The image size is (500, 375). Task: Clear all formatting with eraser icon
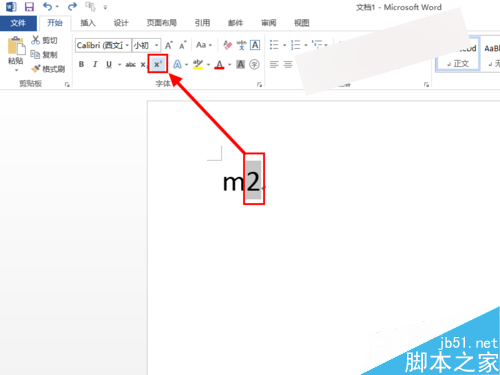click(228, 45)
